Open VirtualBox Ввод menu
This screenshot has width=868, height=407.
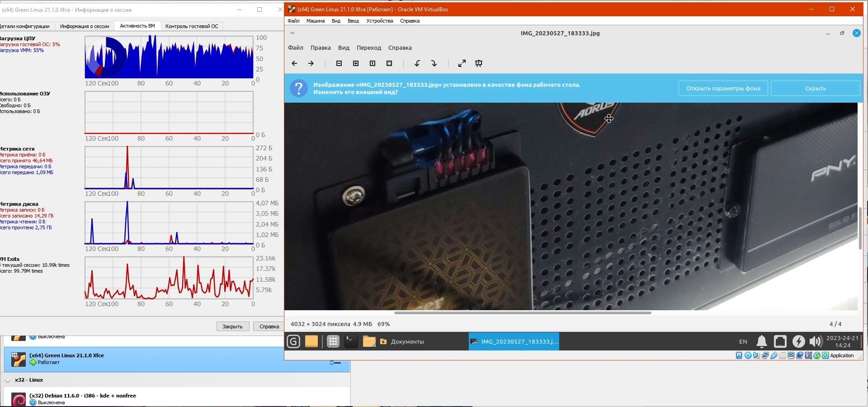point(353,21)
